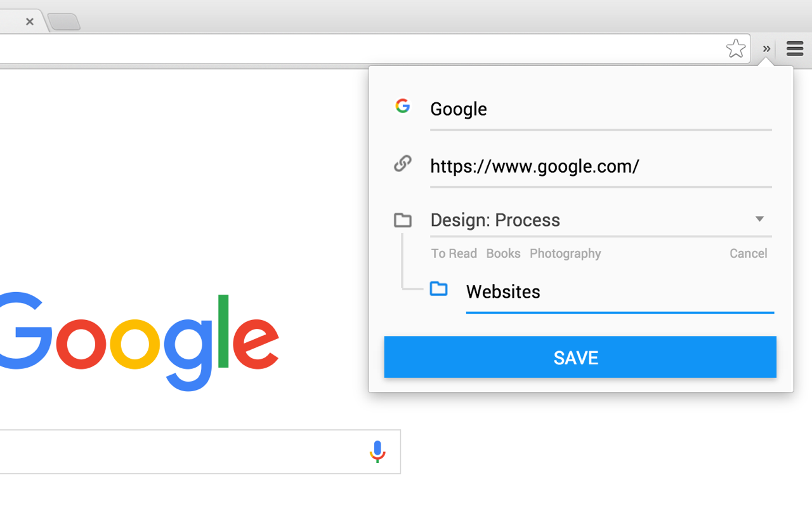Select the To Read folder suggestion
The height and width of the screenshot is (508, 812).
click(454, 253)
